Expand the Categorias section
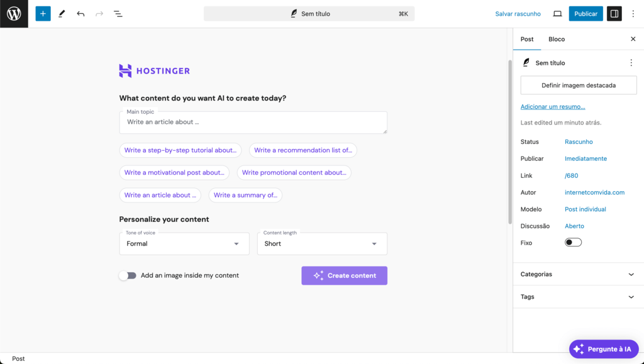Viewport: 644px width, 364px height. (x=578, y=274)
